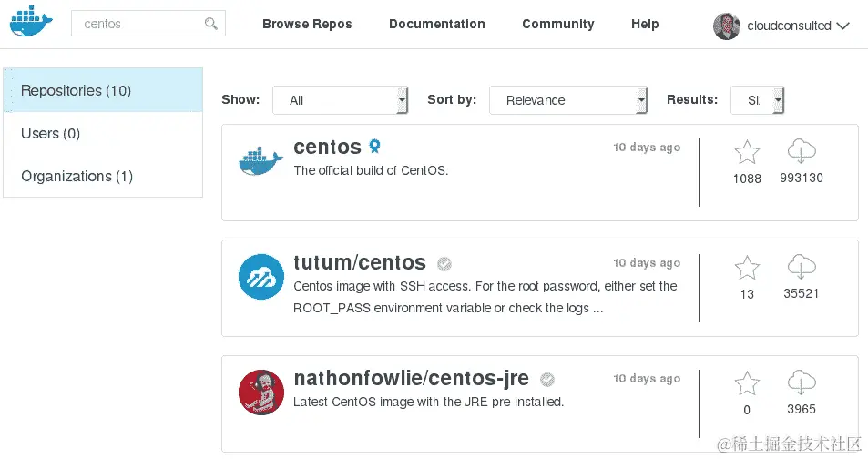This screenshot has width=868, height=459.
Task: Click the centos repository whale logo
Action: point(260,161)
